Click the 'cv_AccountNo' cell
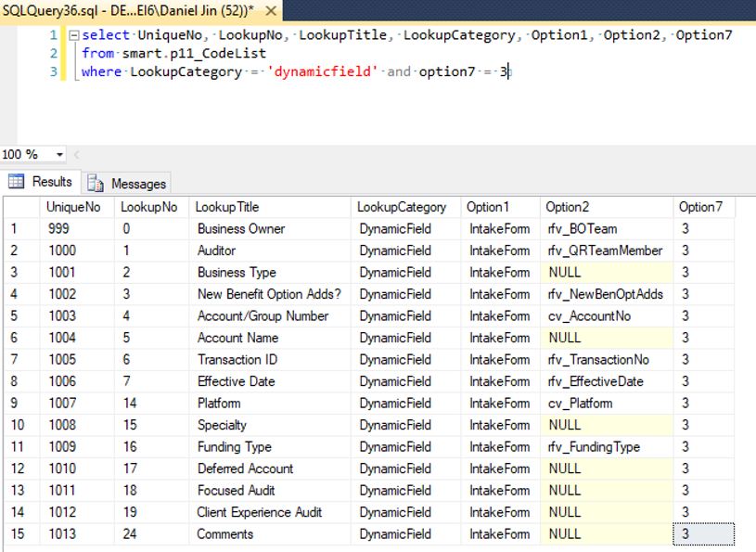Screen dimensions: 756x552 tap(606, 315)
